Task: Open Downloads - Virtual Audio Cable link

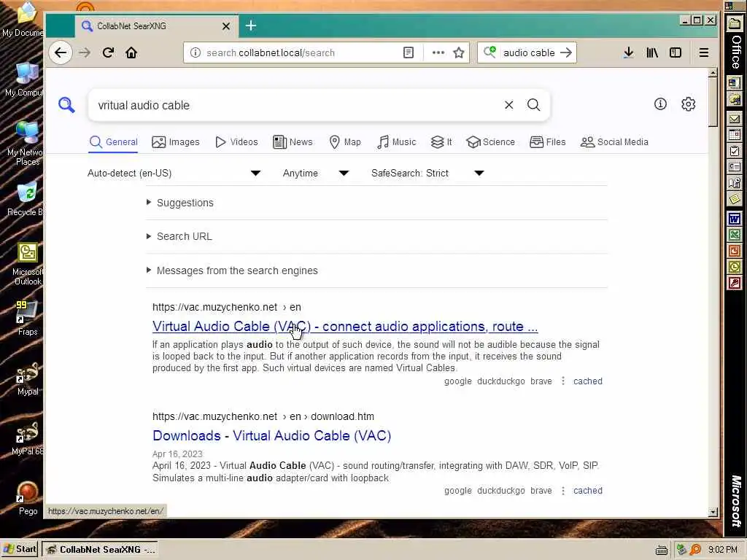Action: tap(271, 436)
